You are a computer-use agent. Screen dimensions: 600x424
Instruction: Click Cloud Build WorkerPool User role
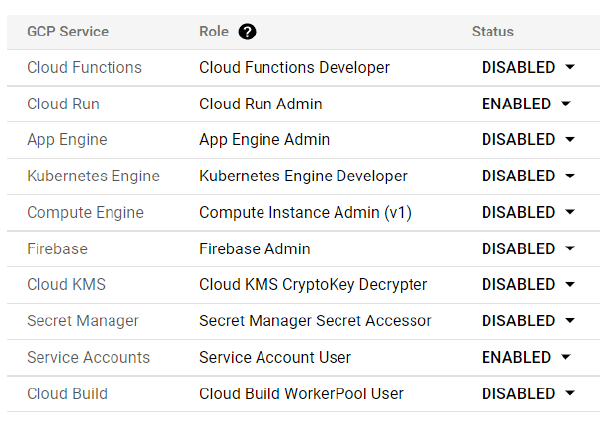tap(301, 394)
